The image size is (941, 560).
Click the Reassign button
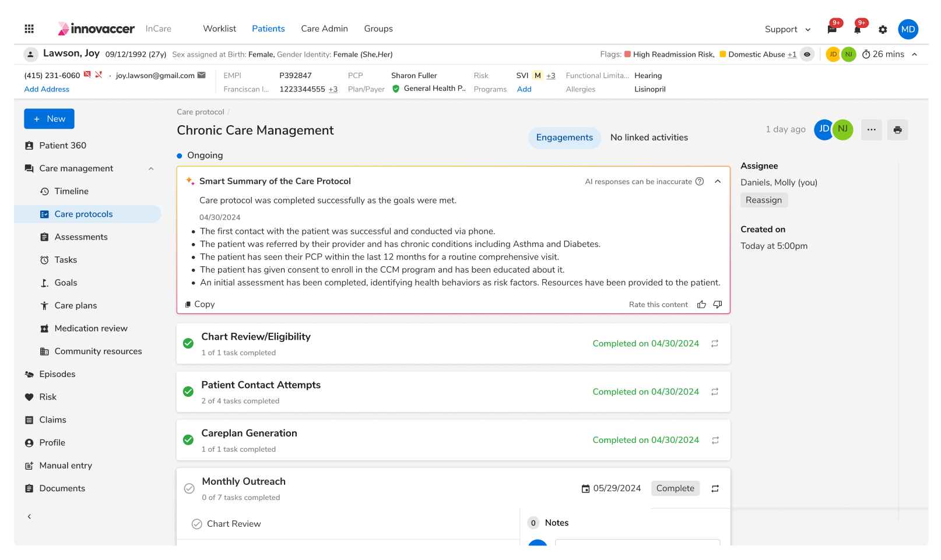click(764, 200)
